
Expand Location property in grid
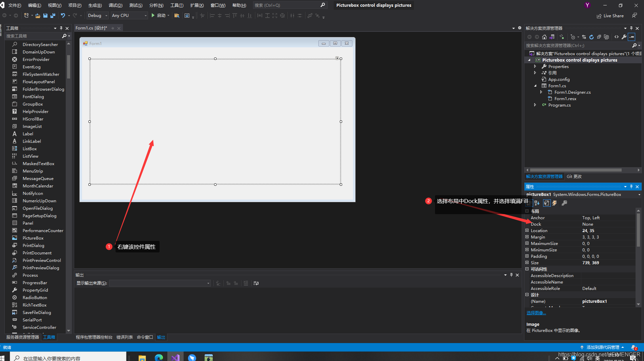(x=527, y=230)
